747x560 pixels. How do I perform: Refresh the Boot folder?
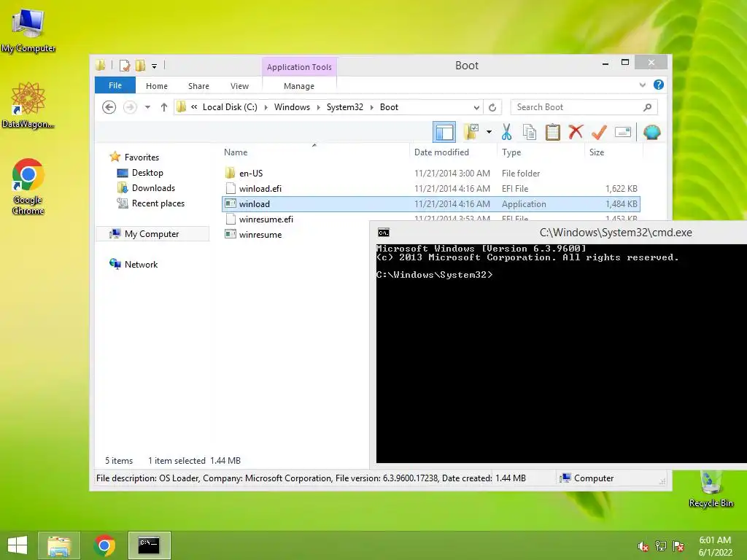pyautogui.click(x=492, y=107)
